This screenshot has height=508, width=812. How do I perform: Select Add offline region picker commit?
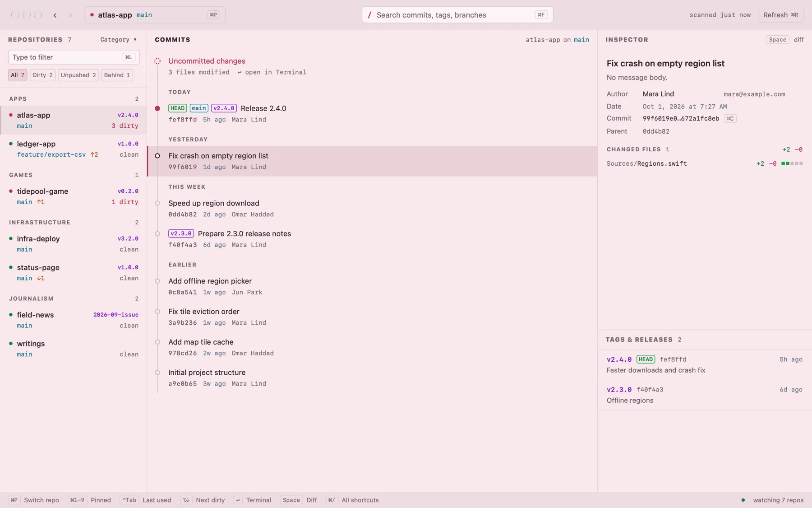pyautogui.click(x=373, y=286)
